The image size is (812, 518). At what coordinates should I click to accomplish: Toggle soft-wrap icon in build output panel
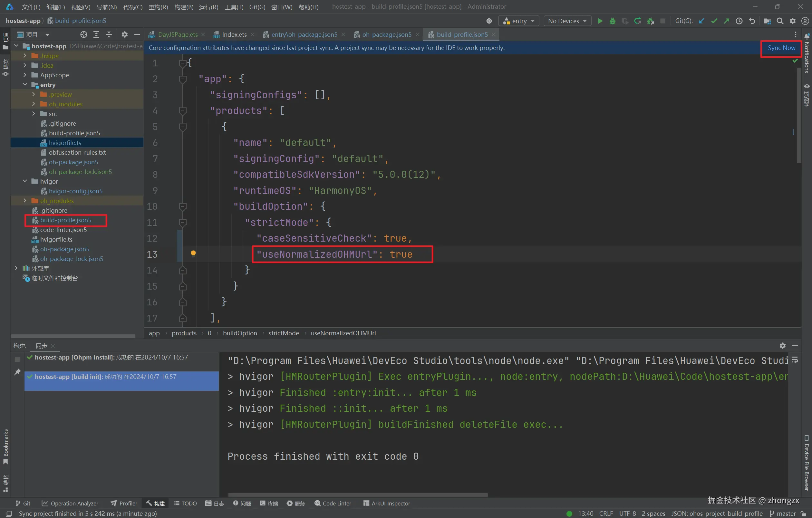point(795,360)
